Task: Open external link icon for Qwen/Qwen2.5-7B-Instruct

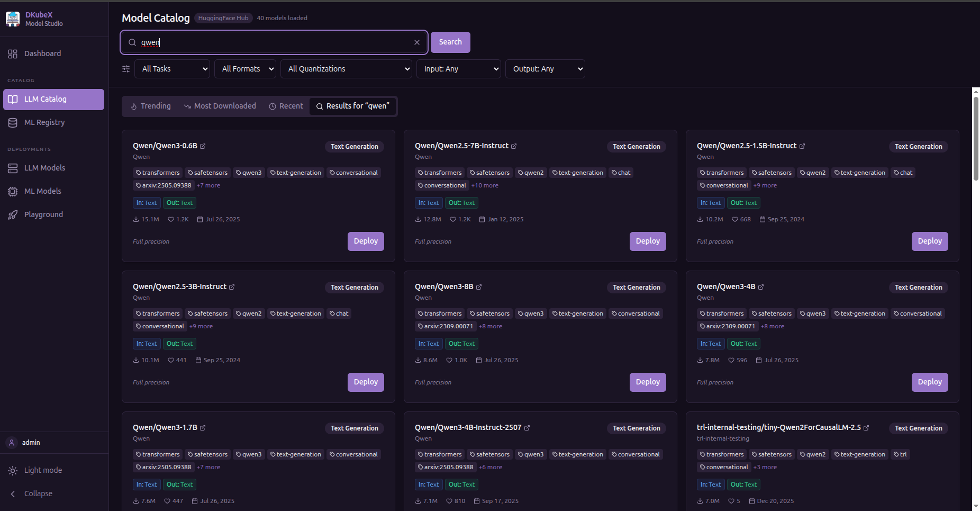Action: click(x=514, y=146)
